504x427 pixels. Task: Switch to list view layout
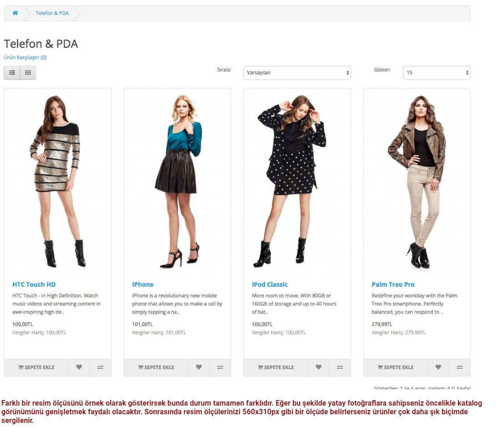[x=12, y=73]
